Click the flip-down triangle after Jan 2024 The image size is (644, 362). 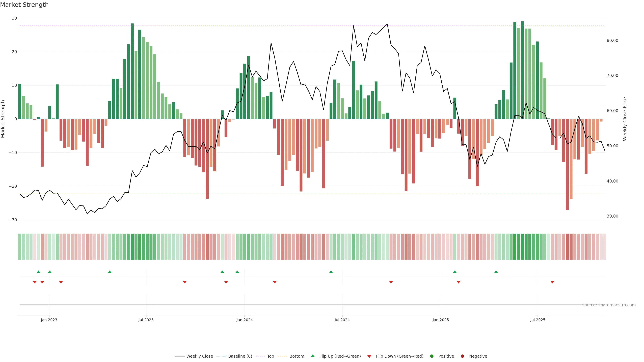point(275,282)
